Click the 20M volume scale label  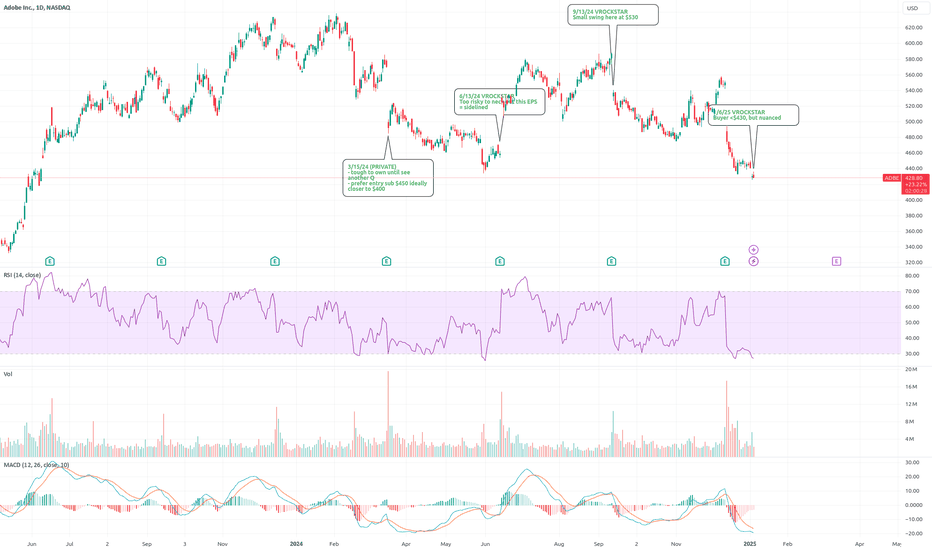click(910, 369)
